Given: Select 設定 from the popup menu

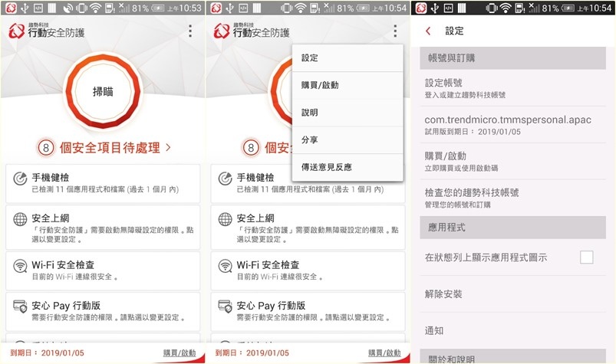Looking at the screenshot, I should click(348, 58).
